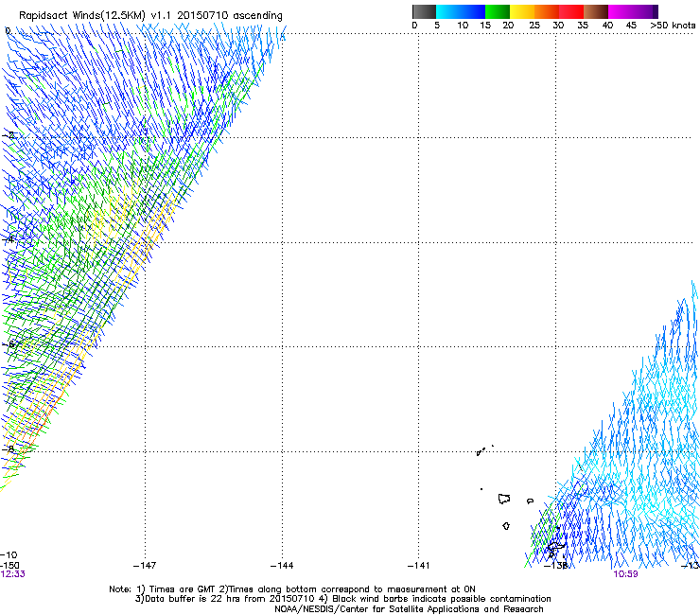Click the largest island outline on map

coord(504,499)
